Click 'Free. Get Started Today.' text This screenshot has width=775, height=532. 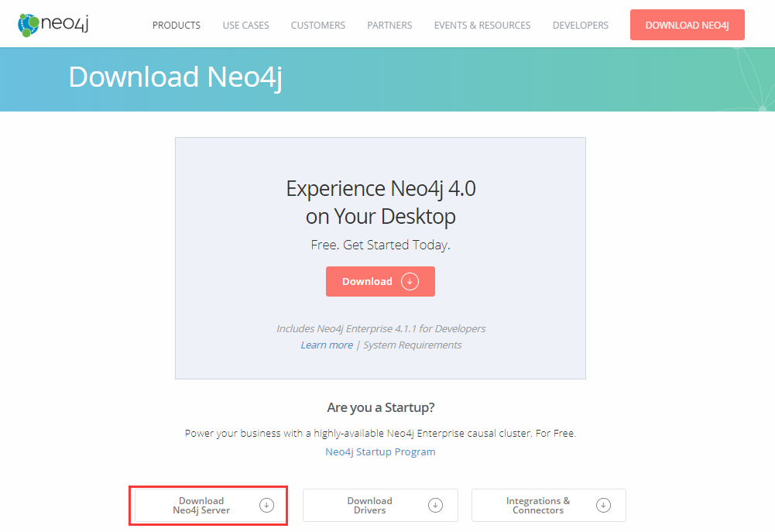click(380, 245)
